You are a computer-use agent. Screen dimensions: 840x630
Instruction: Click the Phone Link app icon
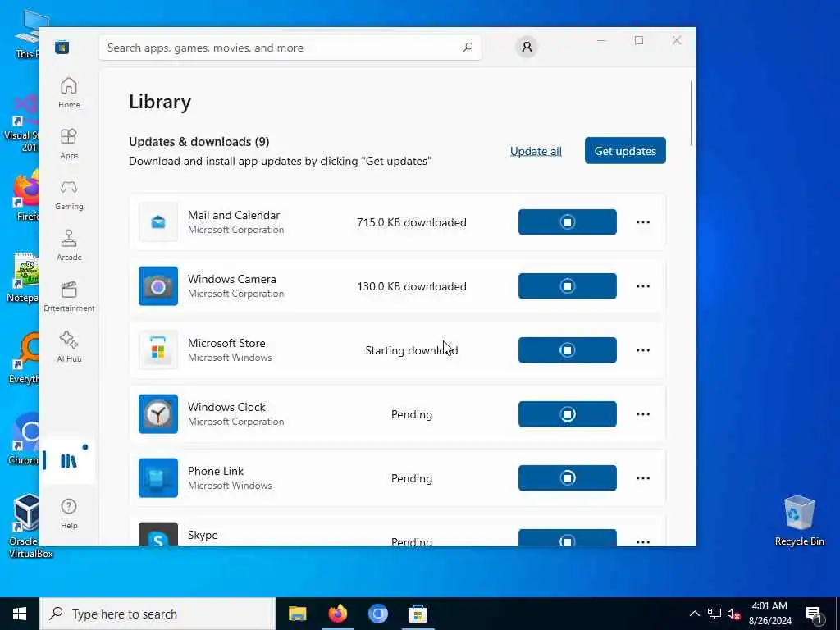pyautogui.click(x=158, y=478)
